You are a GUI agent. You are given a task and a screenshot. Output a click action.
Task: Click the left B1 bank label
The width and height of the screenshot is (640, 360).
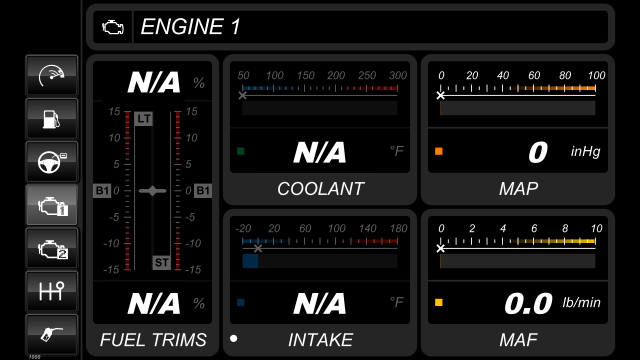[x=102, y=191]
